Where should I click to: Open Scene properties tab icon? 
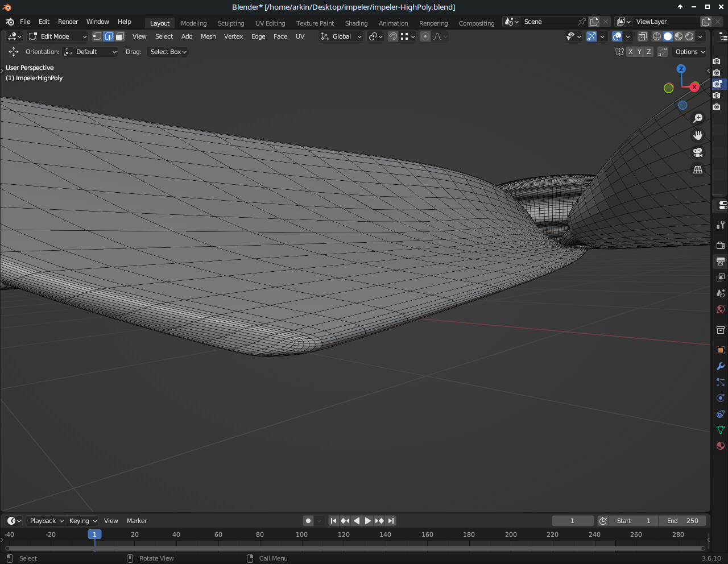tap(721, 293)
